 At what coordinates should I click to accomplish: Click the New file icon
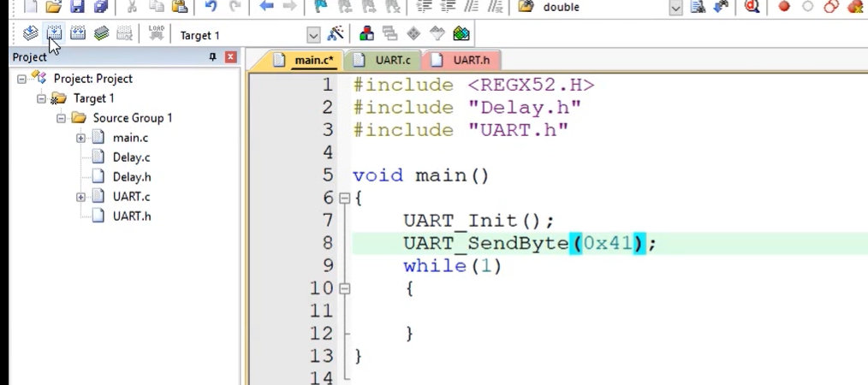(31, 6)
